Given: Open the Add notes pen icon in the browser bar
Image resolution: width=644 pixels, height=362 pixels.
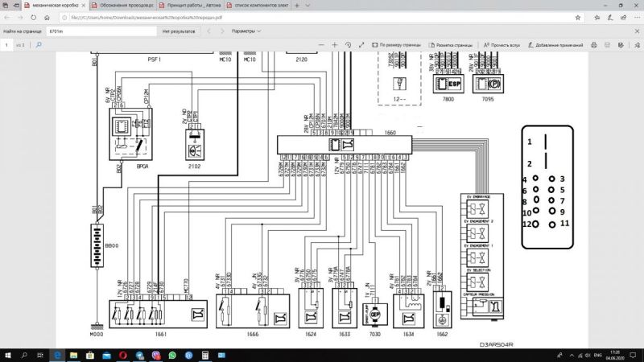Looking at the screenshot, I should (x=610, y=18).
